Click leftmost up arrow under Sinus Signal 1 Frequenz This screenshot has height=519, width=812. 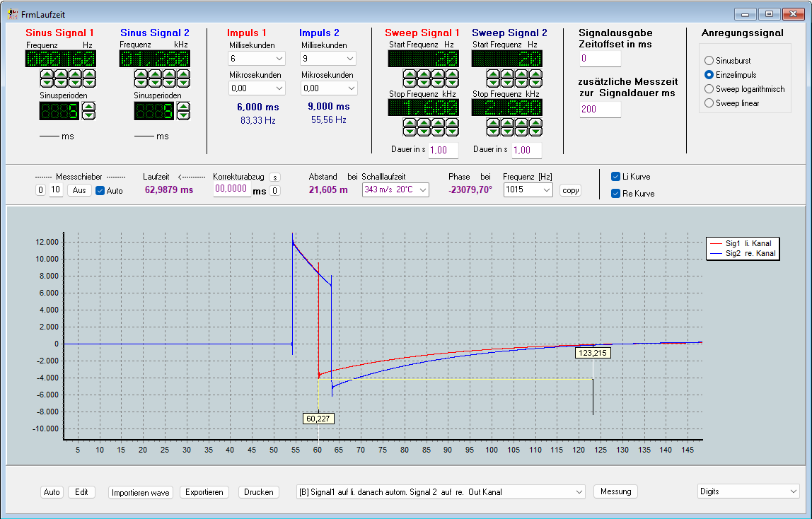(x=47, y=74)
